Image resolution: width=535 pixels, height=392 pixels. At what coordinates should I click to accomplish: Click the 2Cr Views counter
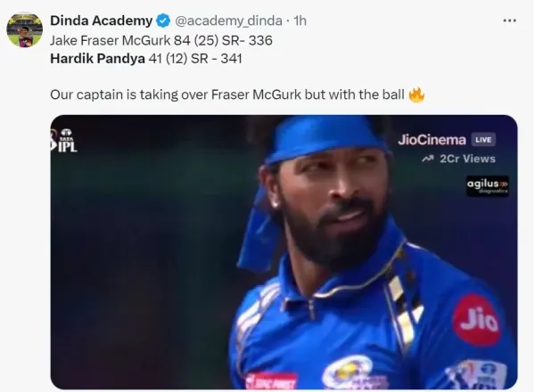click(467, 159)
